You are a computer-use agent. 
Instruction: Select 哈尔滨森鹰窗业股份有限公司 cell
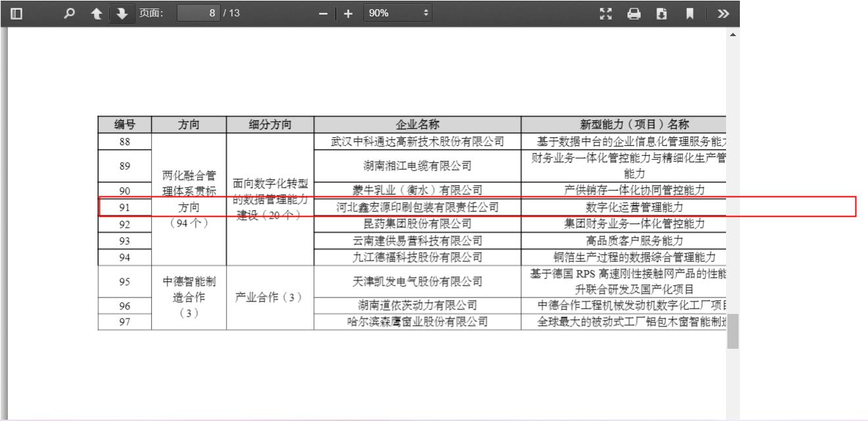click(x=417, y=322)
